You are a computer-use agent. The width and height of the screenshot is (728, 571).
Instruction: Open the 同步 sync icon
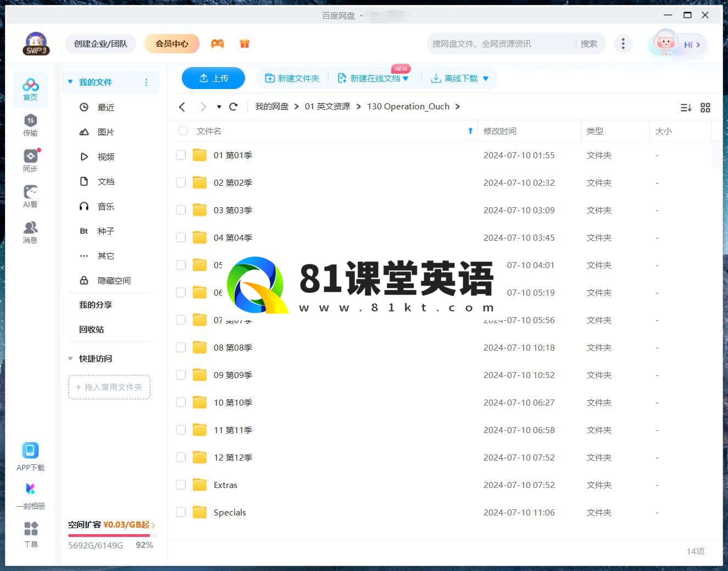point(31,160)
